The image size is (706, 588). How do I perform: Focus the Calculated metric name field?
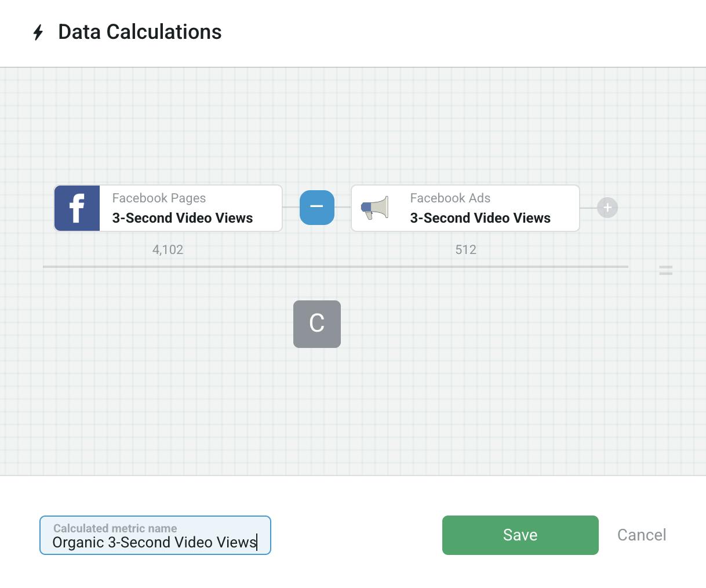155,542
